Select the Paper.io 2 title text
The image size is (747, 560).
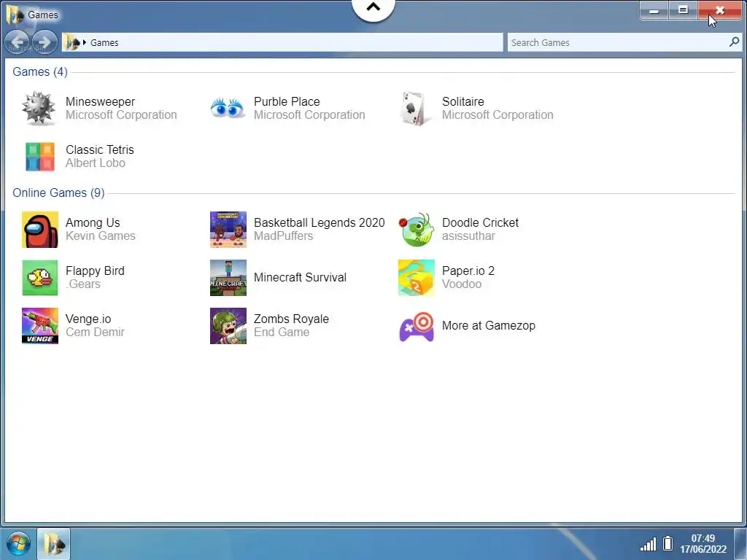click(x=468, y=271)
